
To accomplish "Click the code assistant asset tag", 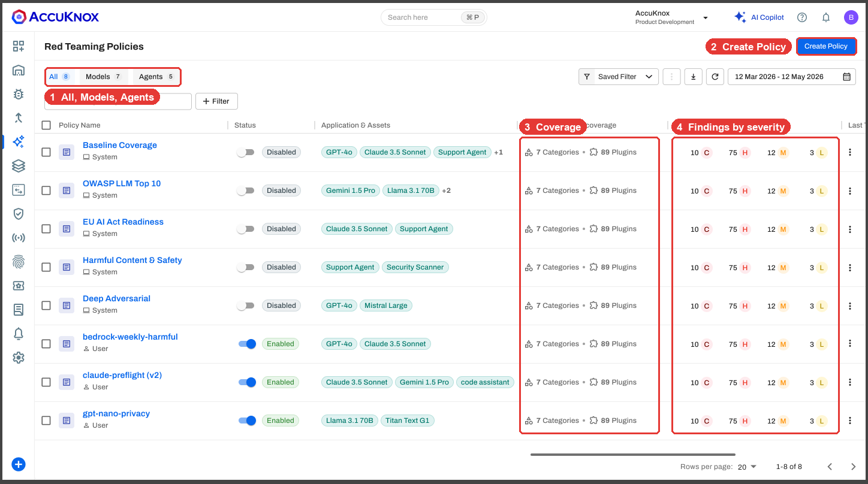I will point(486,382).
